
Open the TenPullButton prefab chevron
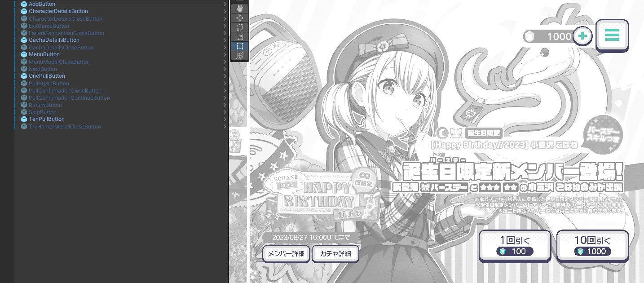(x=225, y=119)
